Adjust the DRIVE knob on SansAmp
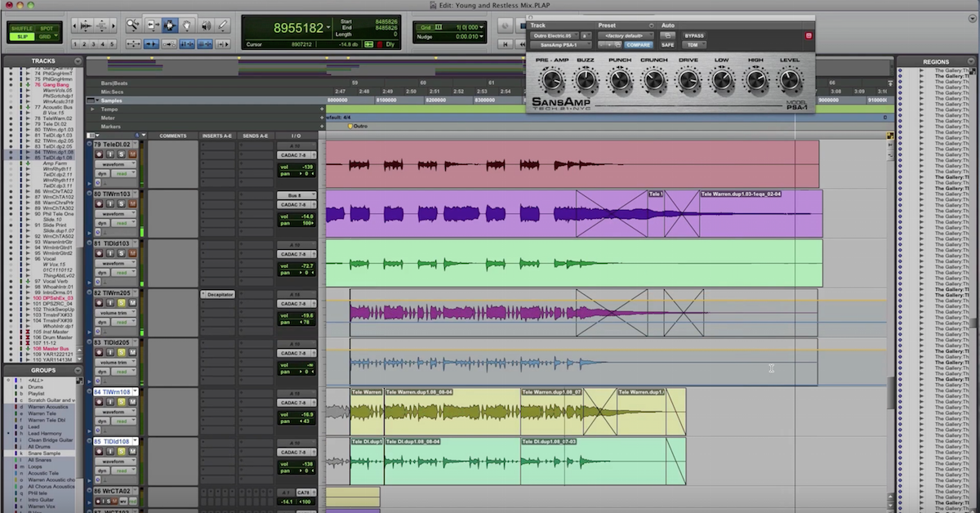This screenshot has width=980, height=513. point(688,78)
